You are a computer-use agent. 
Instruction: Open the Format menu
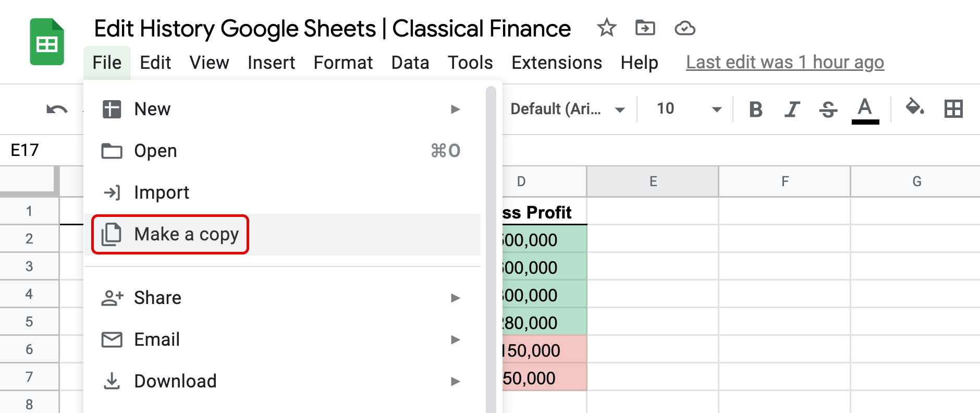pos(343,63)
